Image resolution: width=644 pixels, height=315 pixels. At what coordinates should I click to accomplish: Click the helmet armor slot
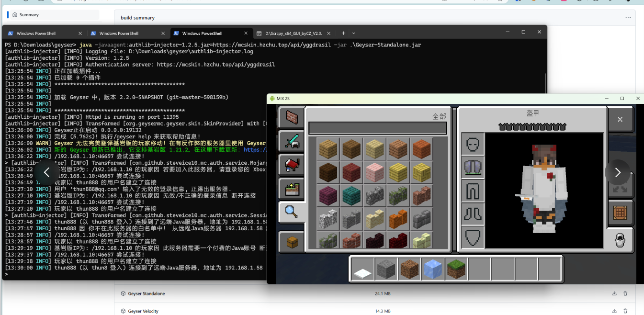coord(473,144)
